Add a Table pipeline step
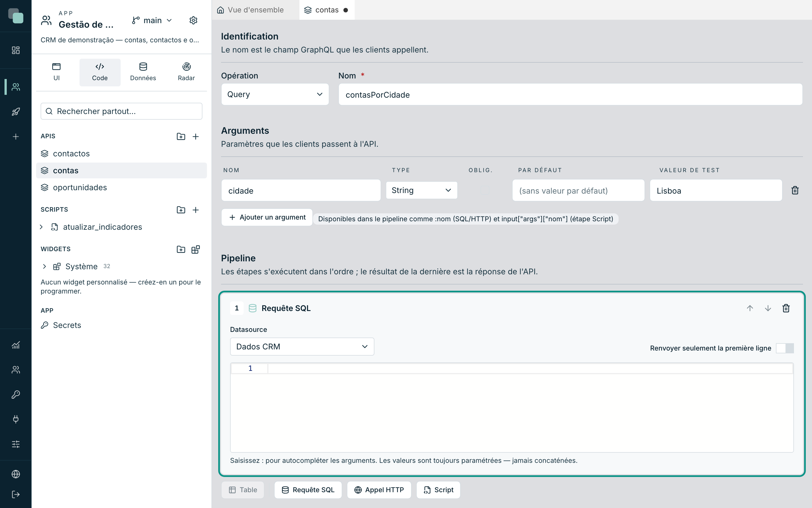The height and width of the screenshot is (508, 812). click(242, 490)
